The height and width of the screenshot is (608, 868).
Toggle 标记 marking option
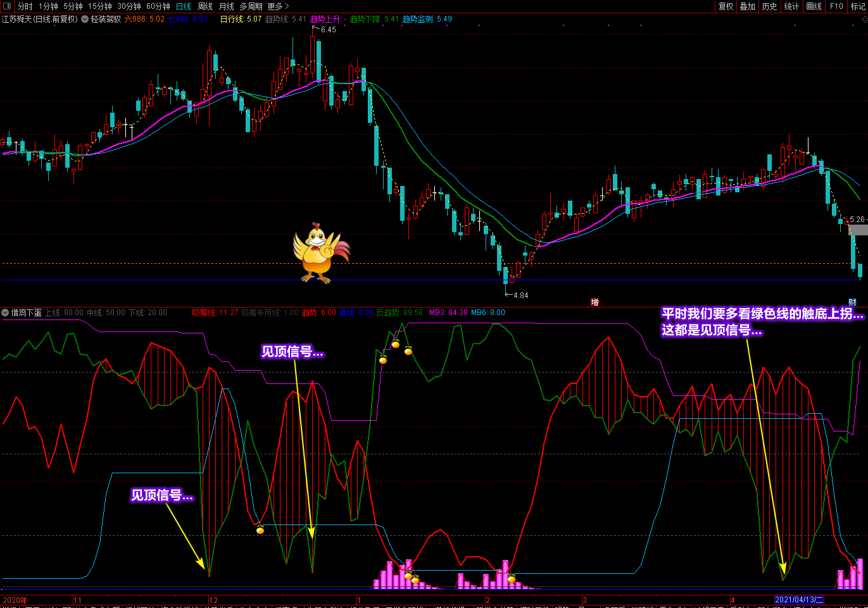tap(858, 6)
